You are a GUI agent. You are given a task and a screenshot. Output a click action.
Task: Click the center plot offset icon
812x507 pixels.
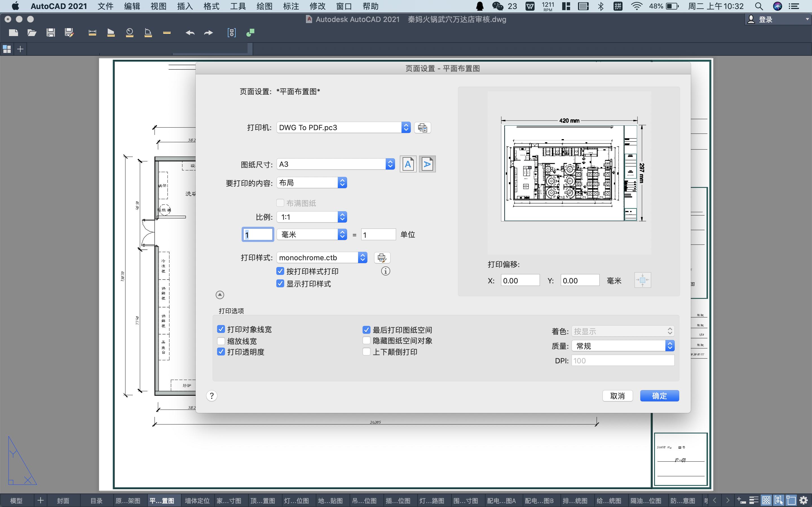(x=642, y=280)
